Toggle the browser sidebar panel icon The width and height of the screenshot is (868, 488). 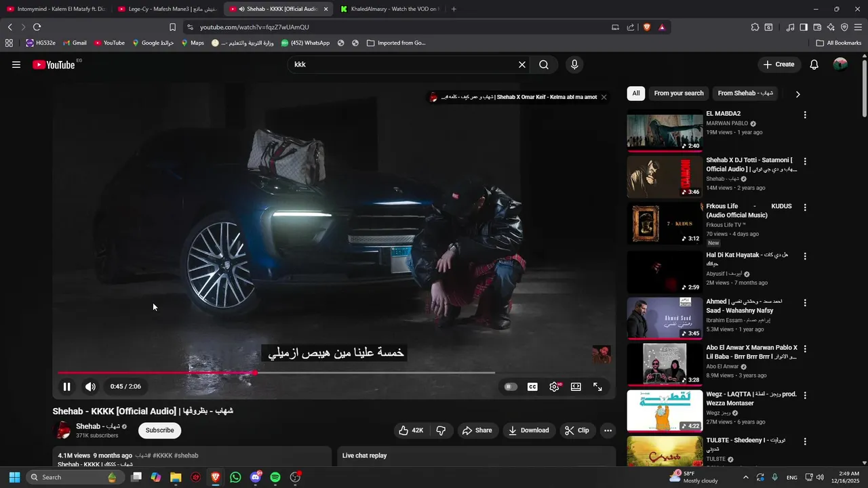[x=804, y=27]
